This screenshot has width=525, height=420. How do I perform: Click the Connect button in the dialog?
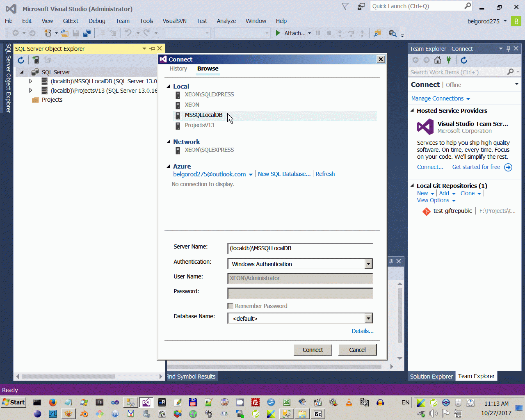coord(313,350)
